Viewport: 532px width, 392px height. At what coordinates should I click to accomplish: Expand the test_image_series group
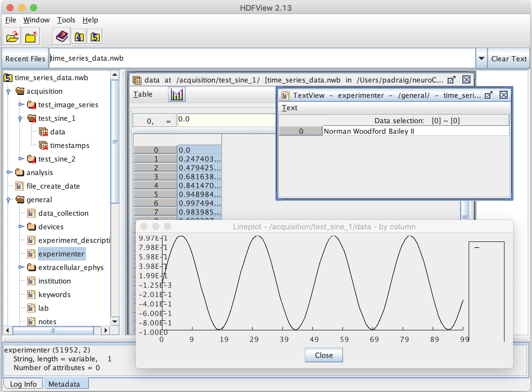(x=21, y=105)
